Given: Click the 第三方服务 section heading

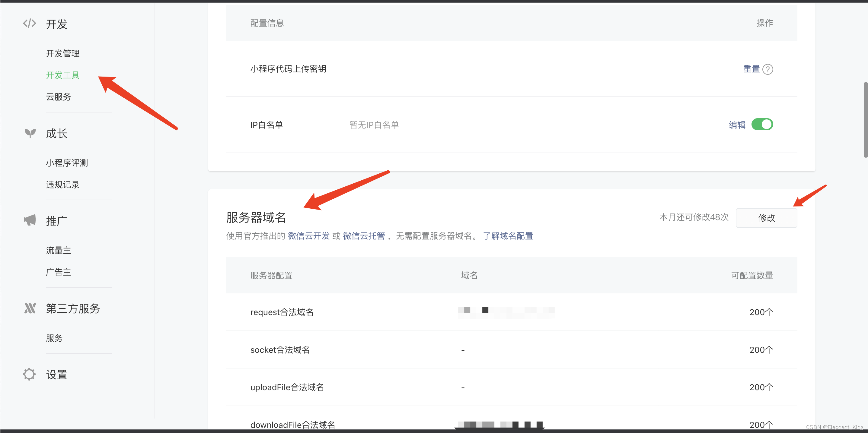Looking at the screenshot, I should coord(73,309).
